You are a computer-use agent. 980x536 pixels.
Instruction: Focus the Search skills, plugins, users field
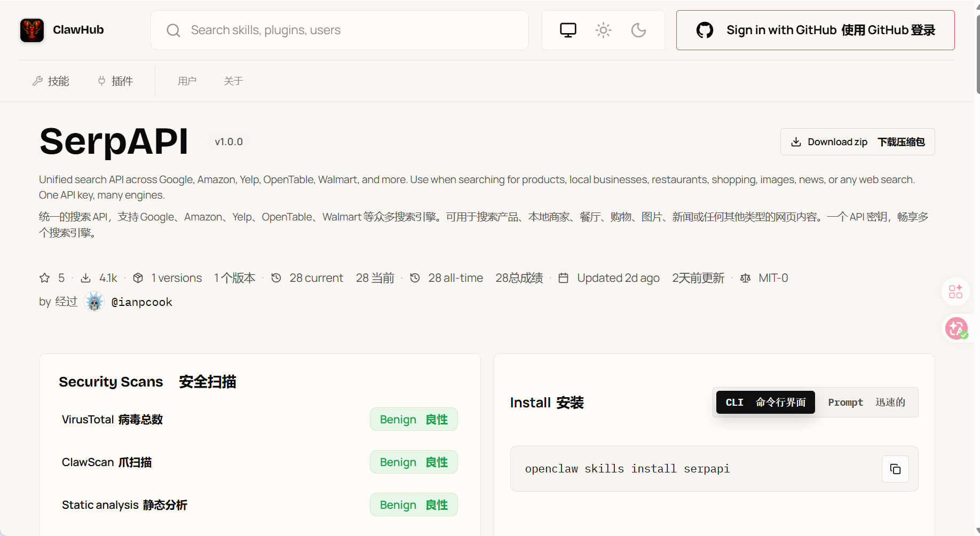pos(340,30)
